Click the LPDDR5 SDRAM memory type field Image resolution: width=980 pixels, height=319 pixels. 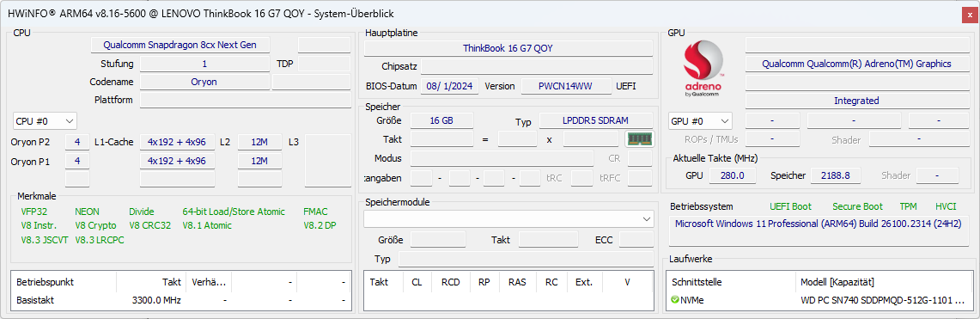click(x=595, y=120)
